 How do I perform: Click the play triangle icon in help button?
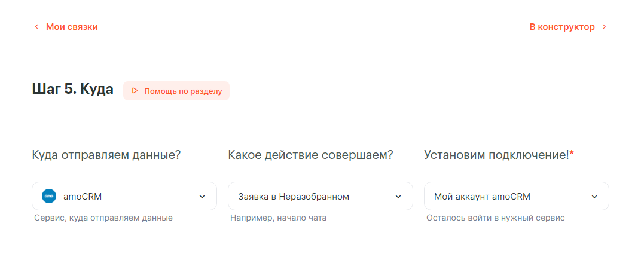[x=135, y=91]
